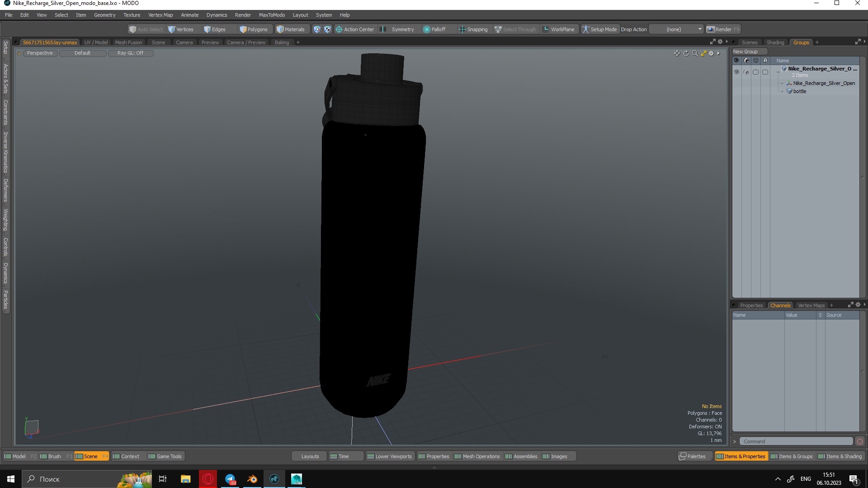Open viewport settings gear icon
The width and height of the screenshot is (868, 488).
click(711, 53)
